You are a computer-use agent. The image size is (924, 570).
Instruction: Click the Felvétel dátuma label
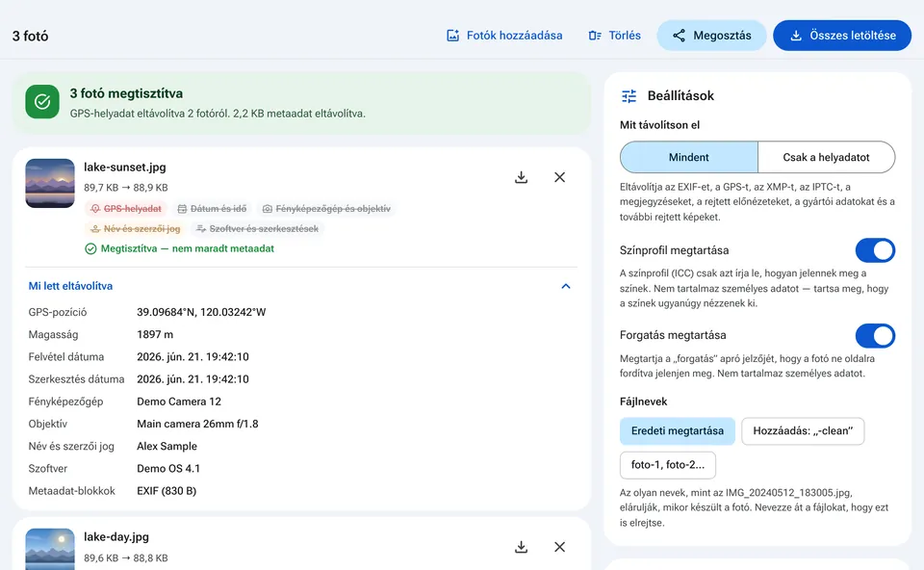click(x=66, y=356)
